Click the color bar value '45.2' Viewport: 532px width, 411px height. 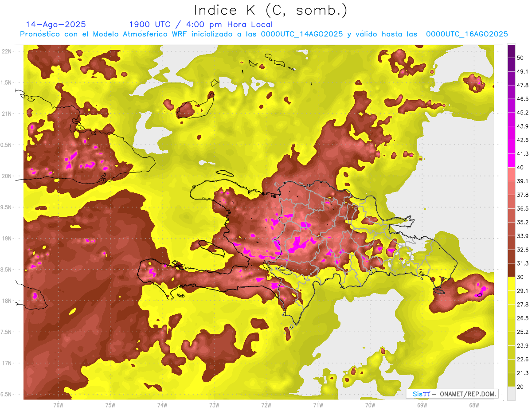pos(523,113)
